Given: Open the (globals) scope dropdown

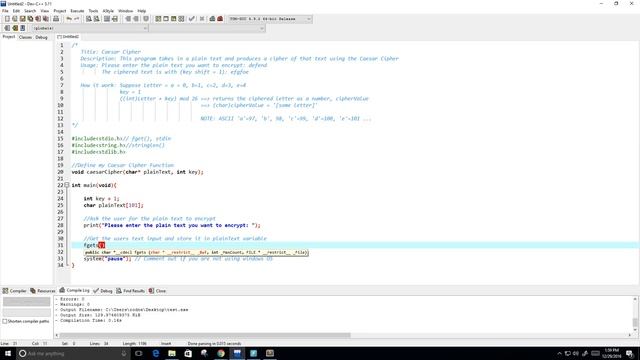Looking at the screenshot, I should click(x=90, y=28).
